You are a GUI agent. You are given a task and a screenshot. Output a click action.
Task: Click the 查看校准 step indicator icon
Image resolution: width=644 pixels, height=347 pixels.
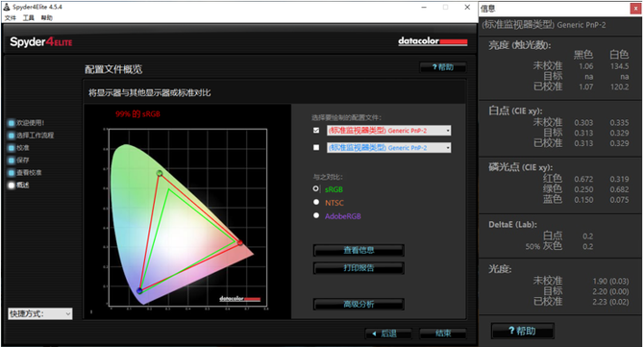click(x=12, y=172)
